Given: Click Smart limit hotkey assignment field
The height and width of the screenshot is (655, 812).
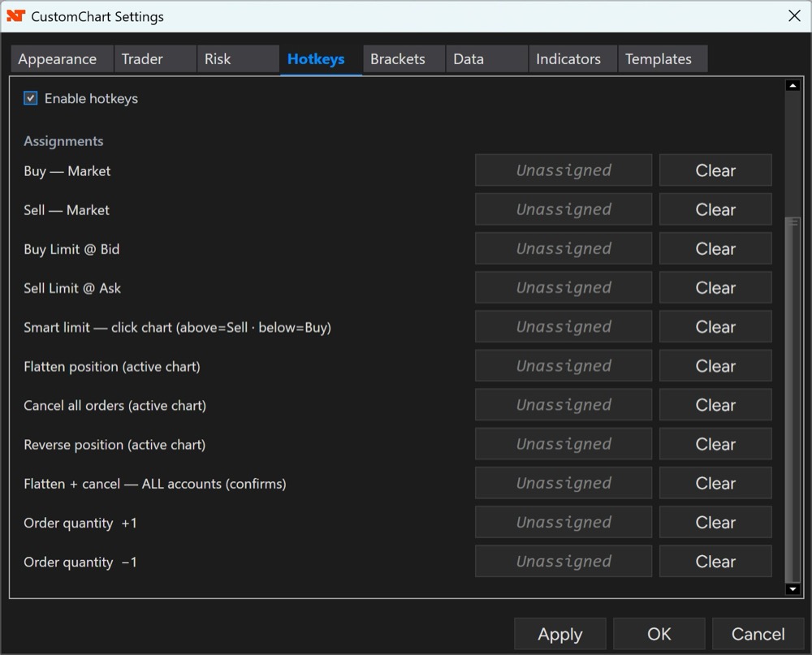Looking at the screenshot, I should click(564, 327).
